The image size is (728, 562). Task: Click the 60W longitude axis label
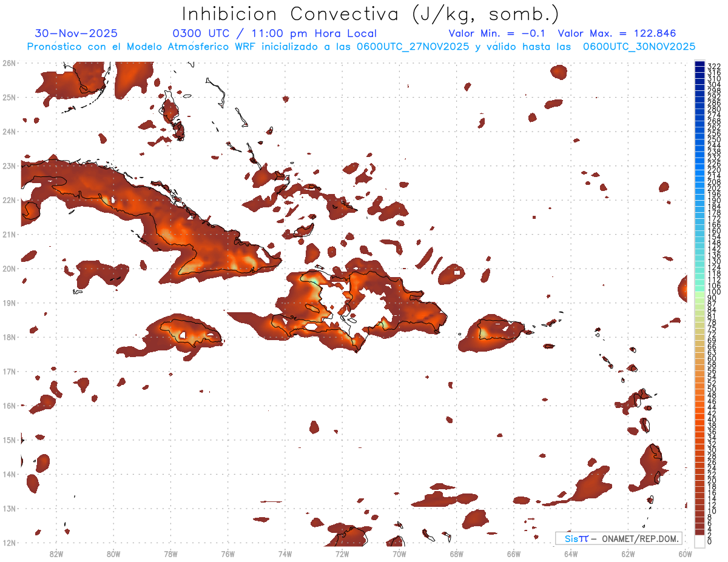(x=686, y=554)
